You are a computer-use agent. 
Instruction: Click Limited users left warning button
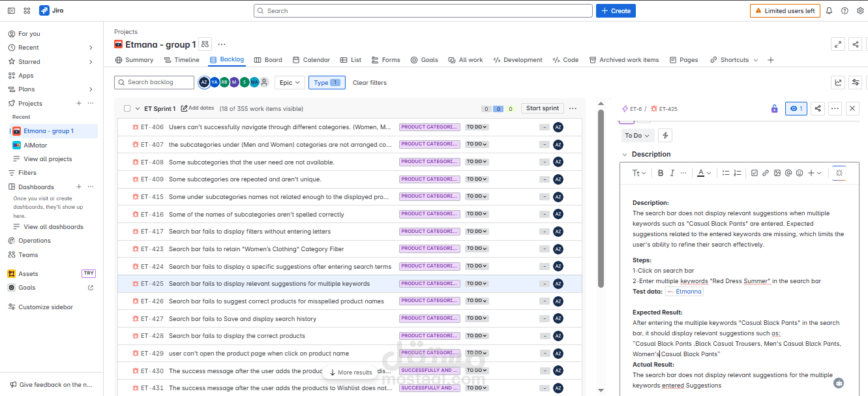pyautogui.click(x=785, y=11)
